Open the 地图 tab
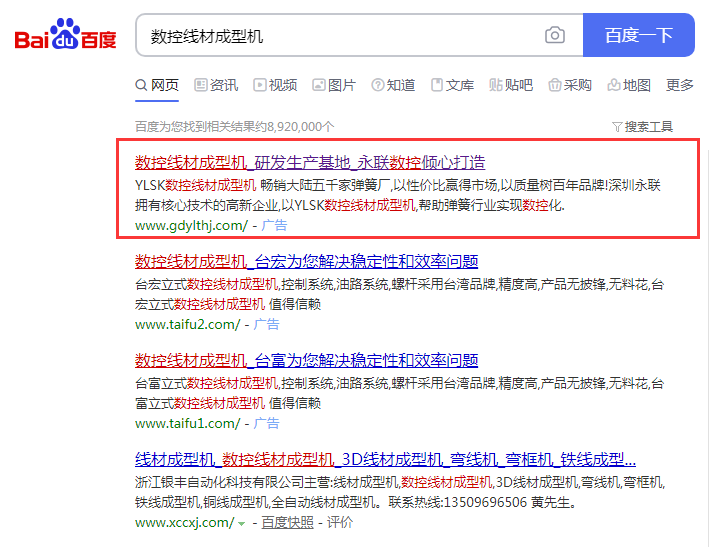Viewport: 713px width, 547px height. tap(628, 86)
